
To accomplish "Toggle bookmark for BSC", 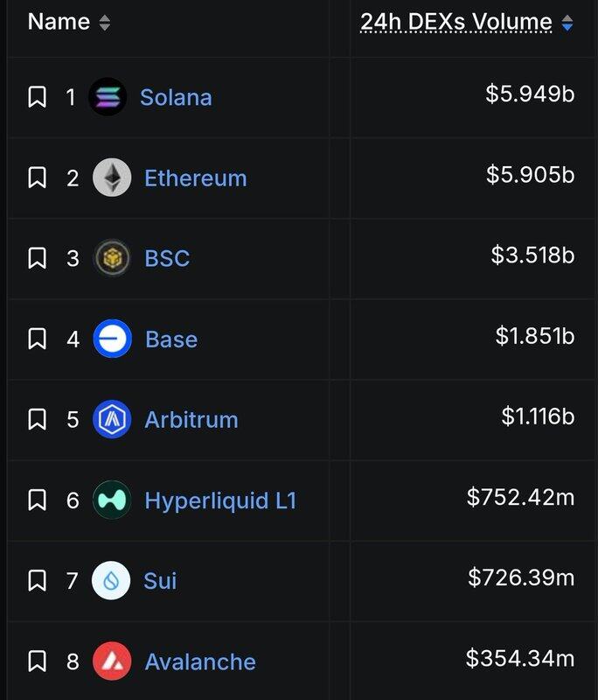I will [x=38, y=258].
